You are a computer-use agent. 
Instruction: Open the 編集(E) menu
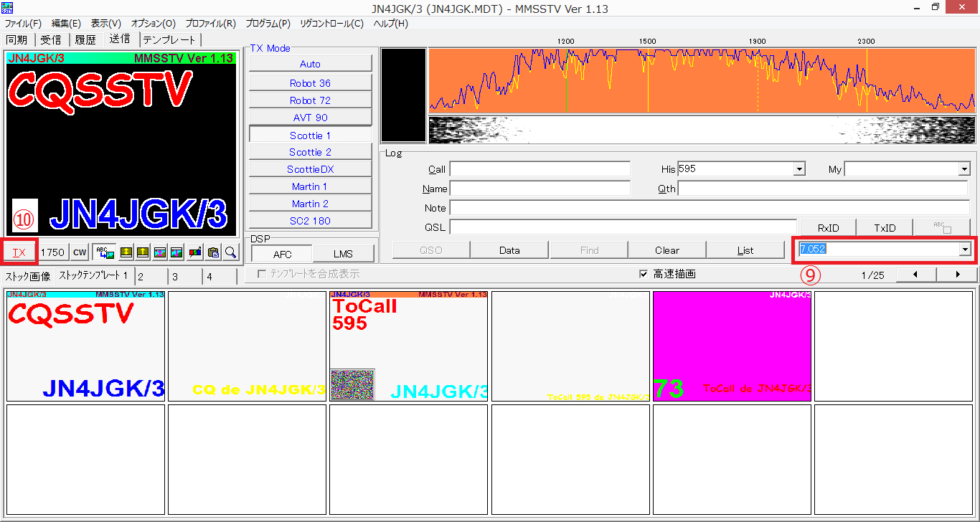coord(66,24)
